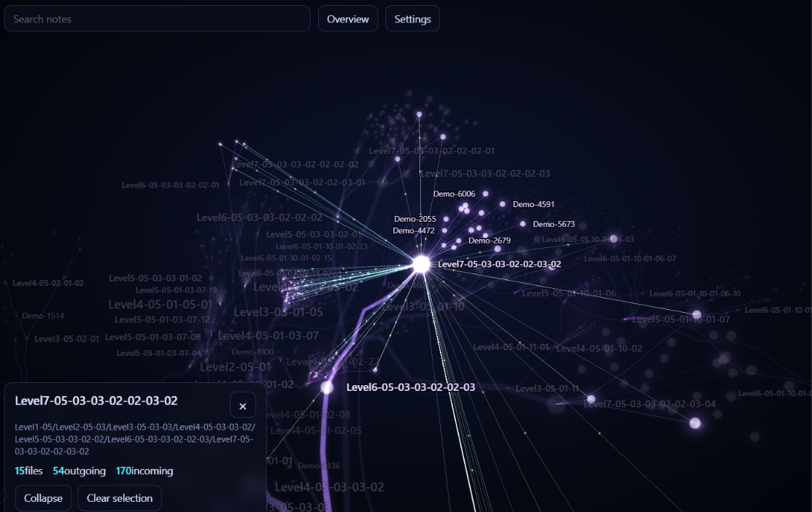
Task: Click the Level5-05-03-03-01-02 label
Action: click(155, 278)
